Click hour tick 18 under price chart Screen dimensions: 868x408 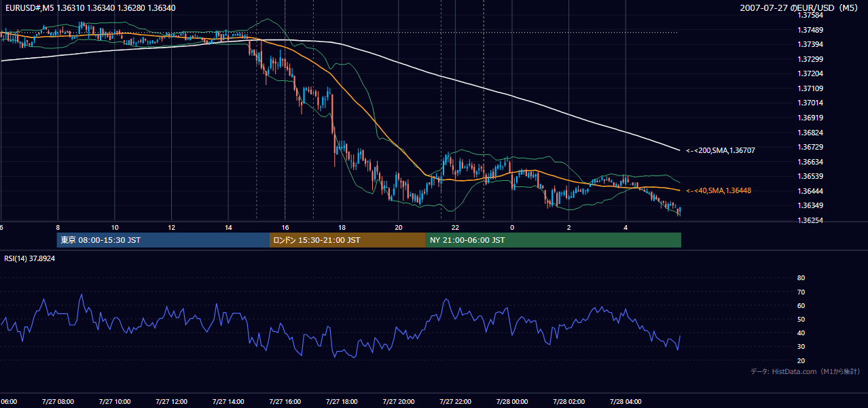click(x=342, y=228)
